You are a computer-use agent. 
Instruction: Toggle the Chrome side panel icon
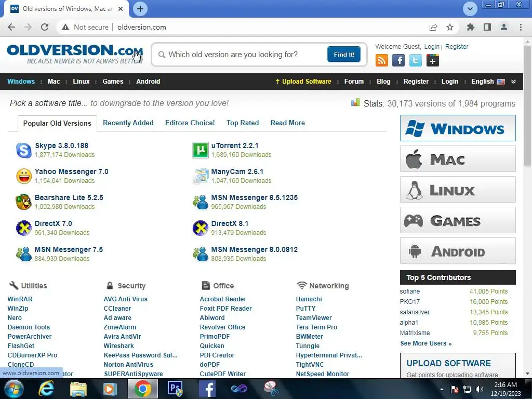point(487,27)
